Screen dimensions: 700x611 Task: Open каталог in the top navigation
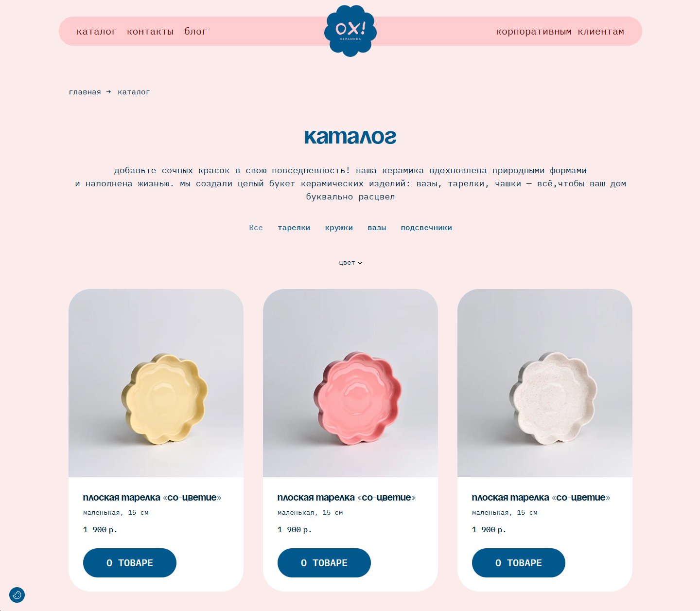97,32
